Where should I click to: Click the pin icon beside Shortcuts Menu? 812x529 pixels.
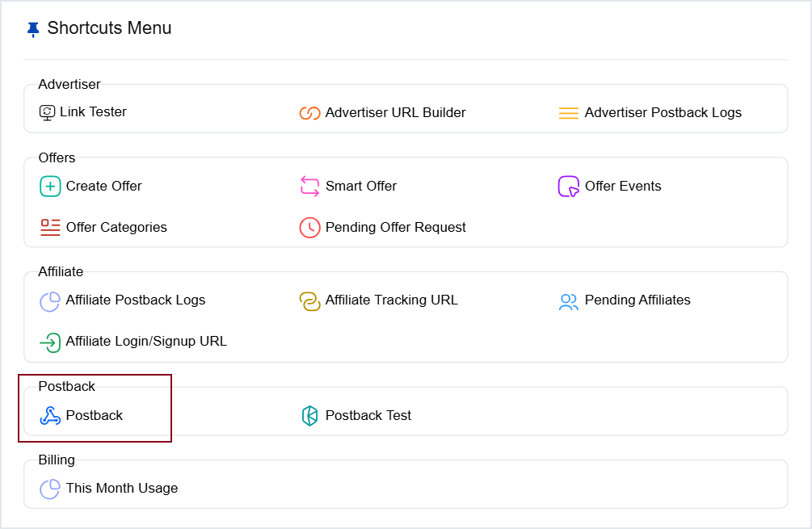[x=32, y=29]
